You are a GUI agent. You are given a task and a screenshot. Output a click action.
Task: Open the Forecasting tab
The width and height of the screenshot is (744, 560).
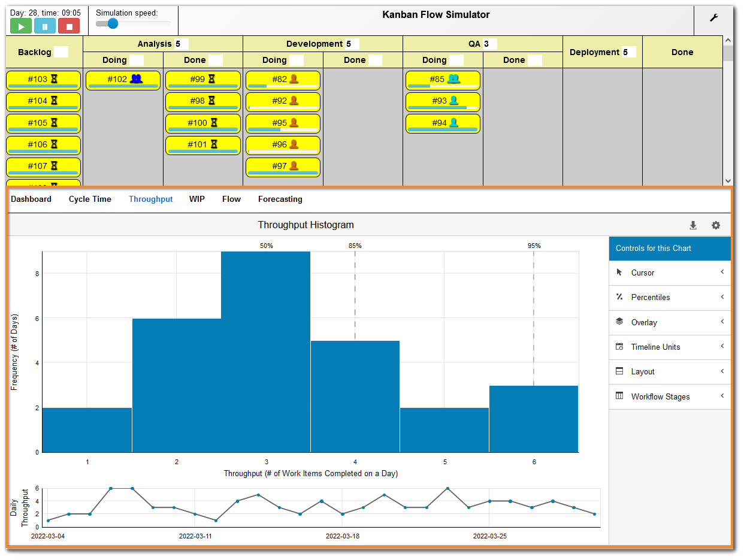280,199
